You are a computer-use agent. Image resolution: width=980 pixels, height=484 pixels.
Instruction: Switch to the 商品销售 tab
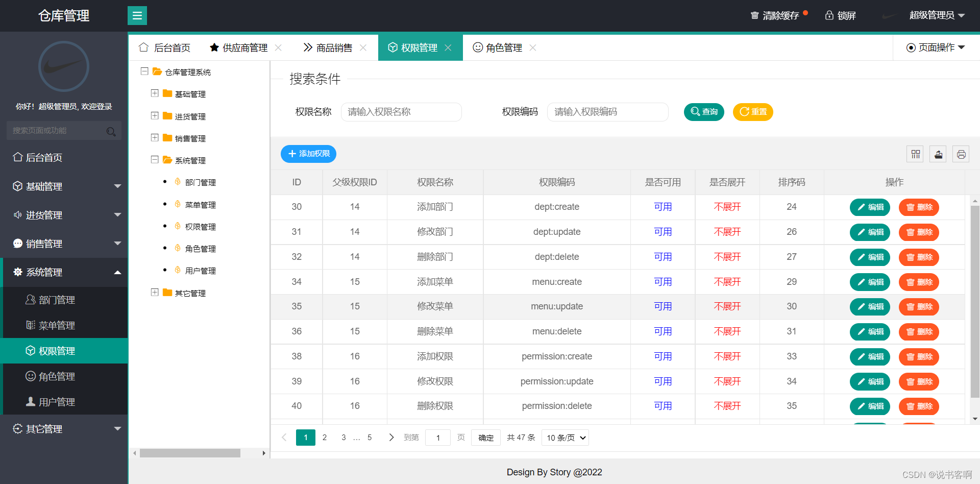[x=328, y=47]
